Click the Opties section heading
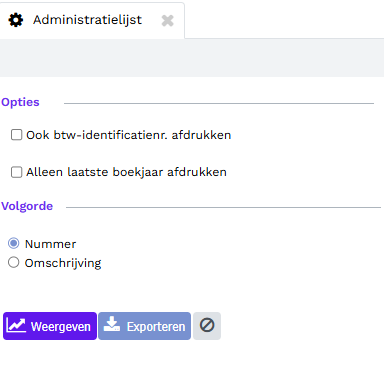Viewport: 384px width, 368px height. coord(20,102)
